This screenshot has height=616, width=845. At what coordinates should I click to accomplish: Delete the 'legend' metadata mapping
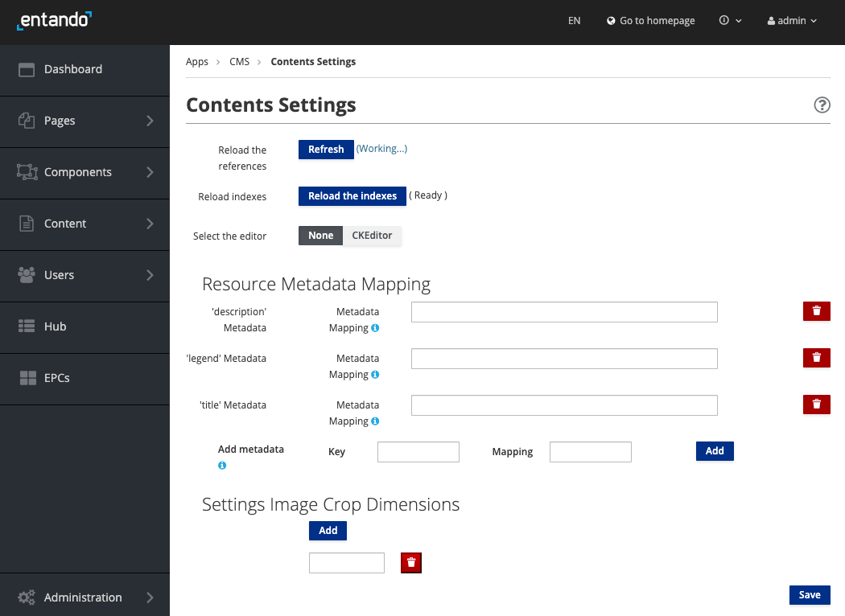click(x=816, y=358)
